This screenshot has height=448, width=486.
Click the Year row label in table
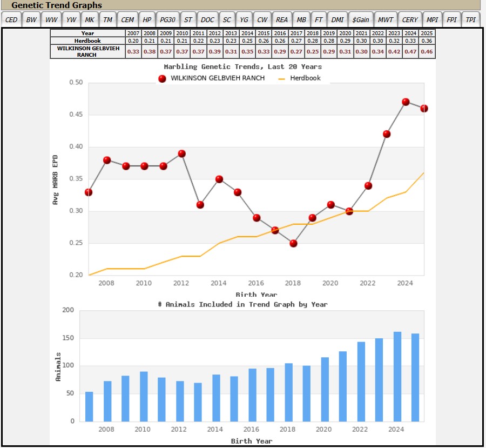[87, 33]
